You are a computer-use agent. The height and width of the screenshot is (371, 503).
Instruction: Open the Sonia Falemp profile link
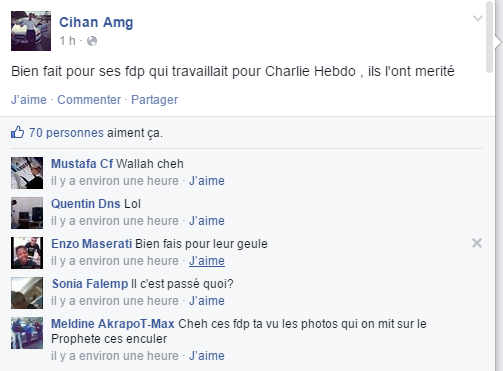click(90, 284)
